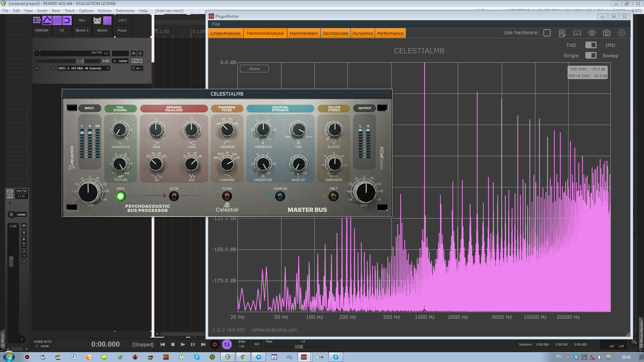Toggle the vertical bars grid icon
Image resolution: width=644 pixels, height=362 pixels.
click(x=57, y=20)
